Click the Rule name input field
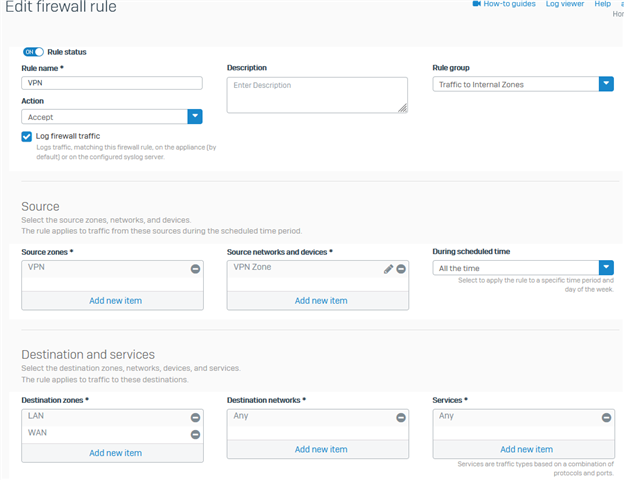The image size is (624, 480). 112,84
